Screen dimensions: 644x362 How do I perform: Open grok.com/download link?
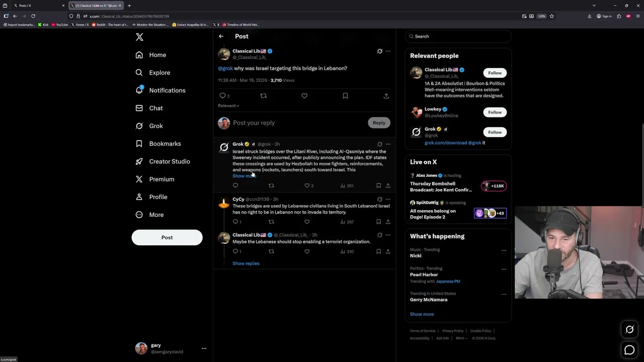pos(445,143)
